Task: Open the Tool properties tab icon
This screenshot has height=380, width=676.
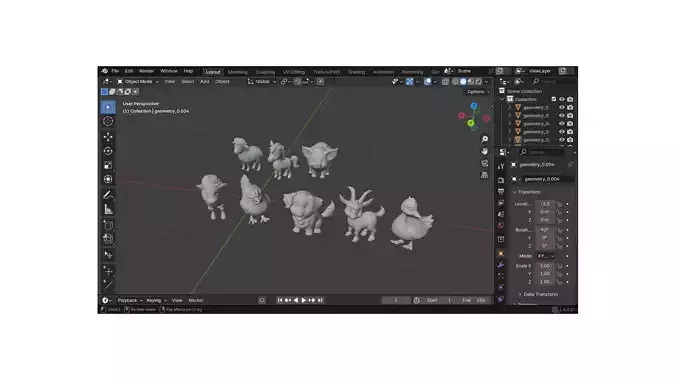Action: [x=501, y=166]
